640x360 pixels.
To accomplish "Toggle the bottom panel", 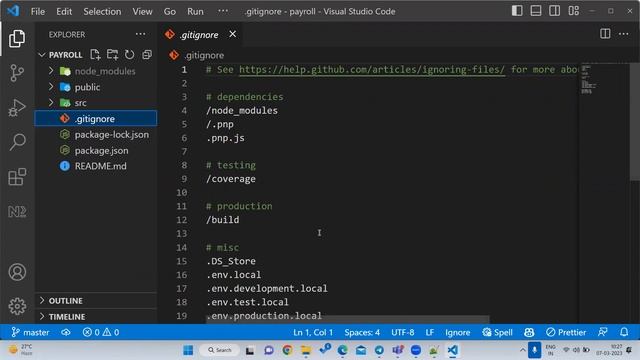I will 536,11.
